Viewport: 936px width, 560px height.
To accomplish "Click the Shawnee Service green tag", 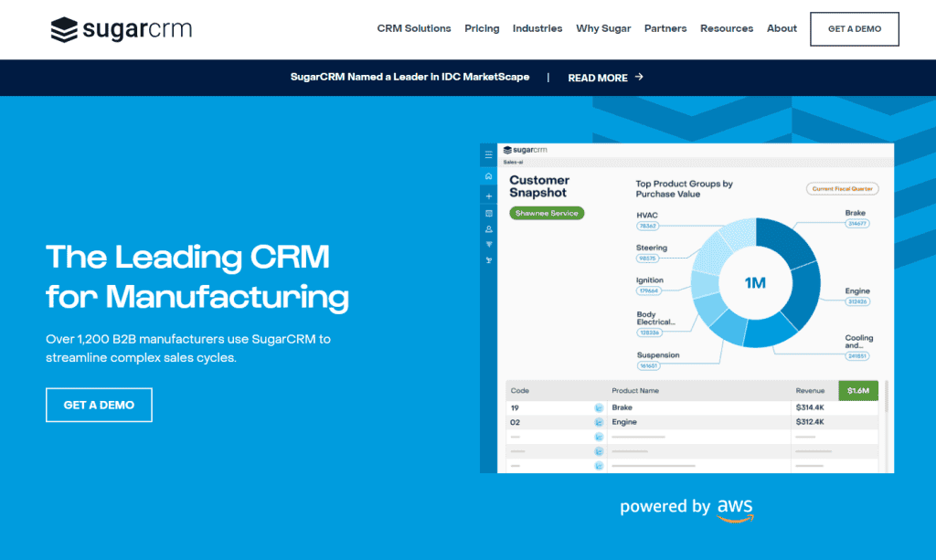I will pos(547,213).
